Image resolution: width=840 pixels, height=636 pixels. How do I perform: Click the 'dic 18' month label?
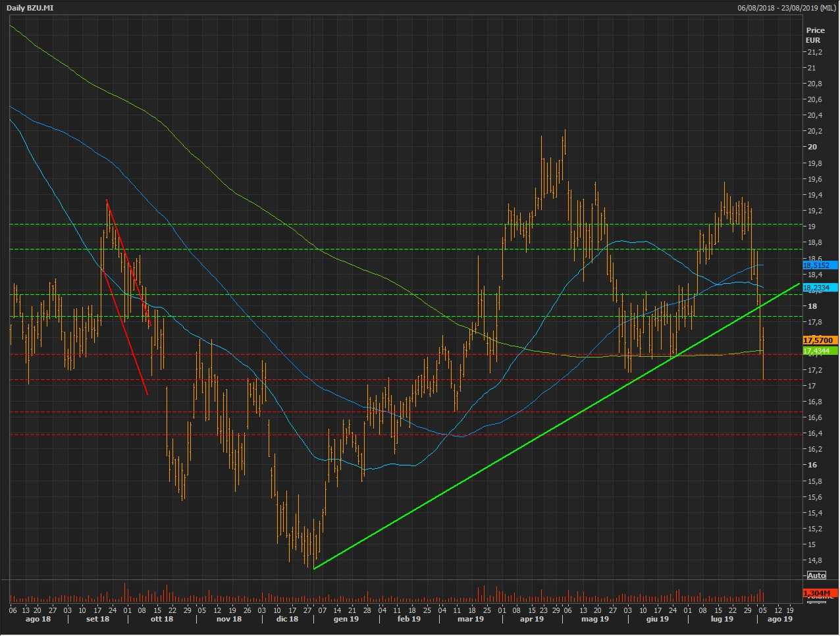point(287,619)
